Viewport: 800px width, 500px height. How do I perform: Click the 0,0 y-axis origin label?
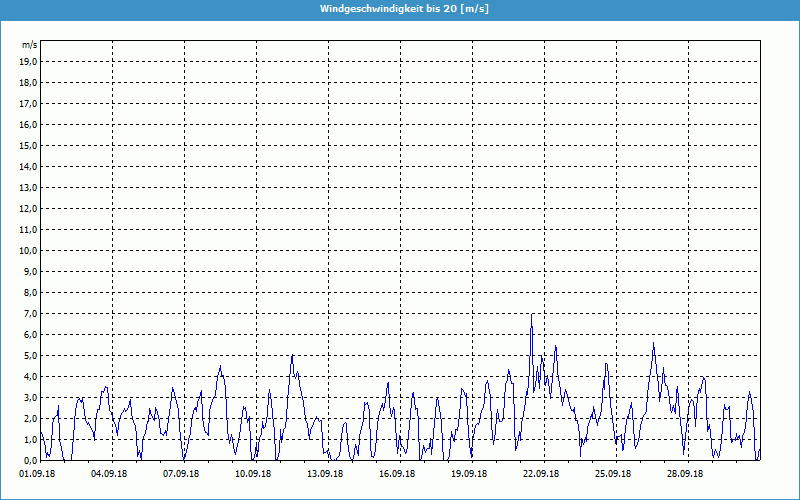click(x=28, y=460)
